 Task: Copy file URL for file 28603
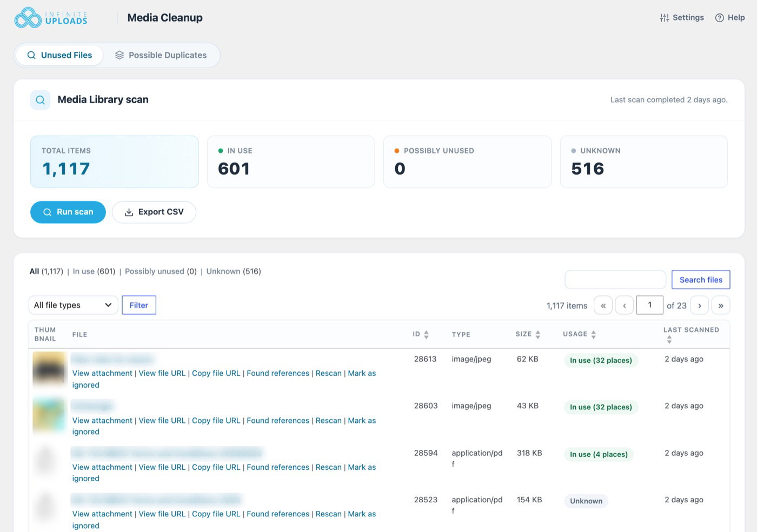pos(216,420)
